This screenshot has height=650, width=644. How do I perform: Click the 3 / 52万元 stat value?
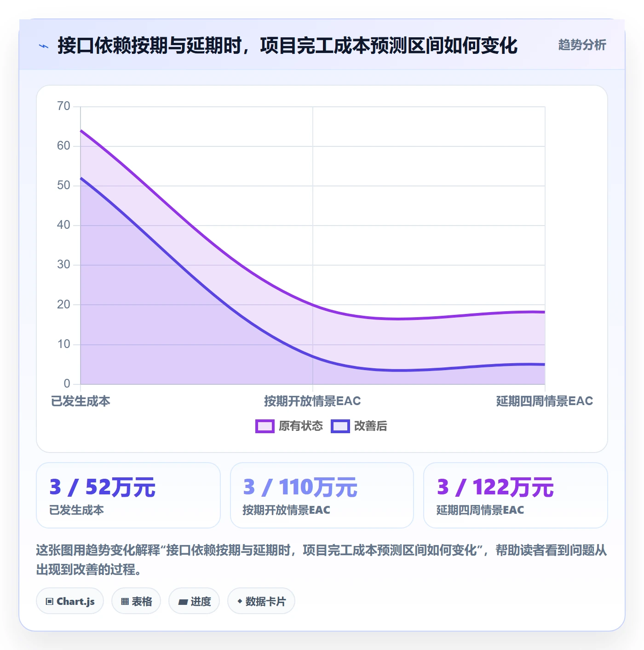point(103,487)
